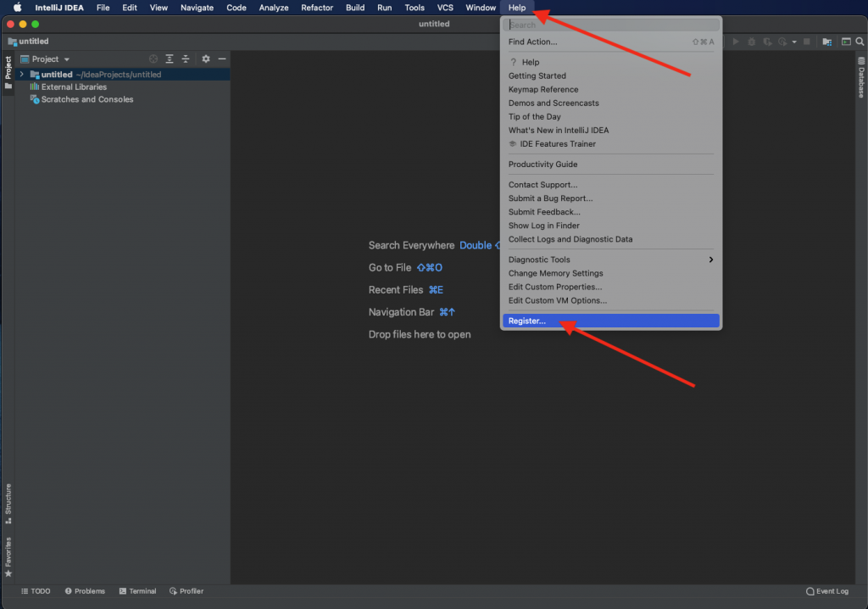The height and width of the screenshot is (609, 868).
Task: Click the Help menu search field
Action: pos(610,25)
